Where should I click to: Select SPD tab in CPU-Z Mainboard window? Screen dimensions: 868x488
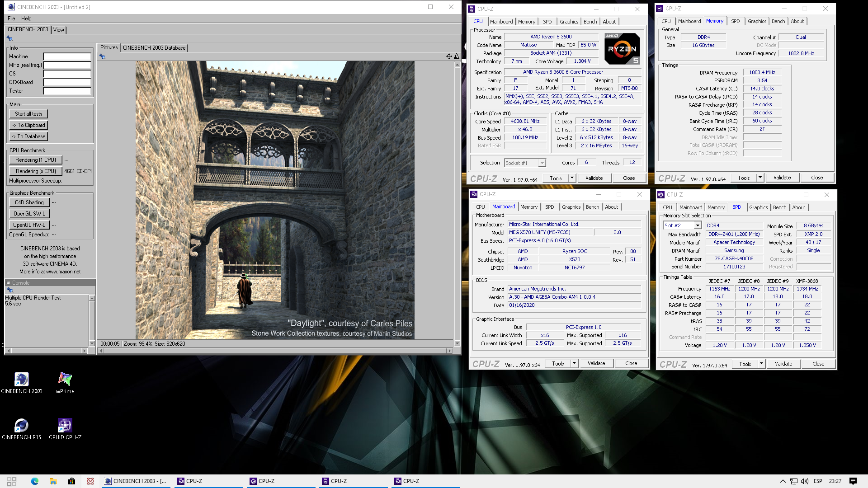(x=549, y=207)
